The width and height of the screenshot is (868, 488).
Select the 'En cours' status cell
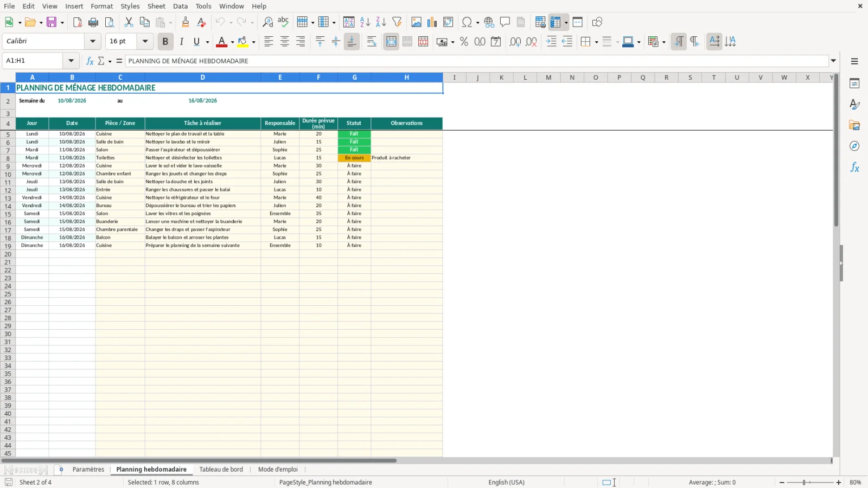coord(354,158)
